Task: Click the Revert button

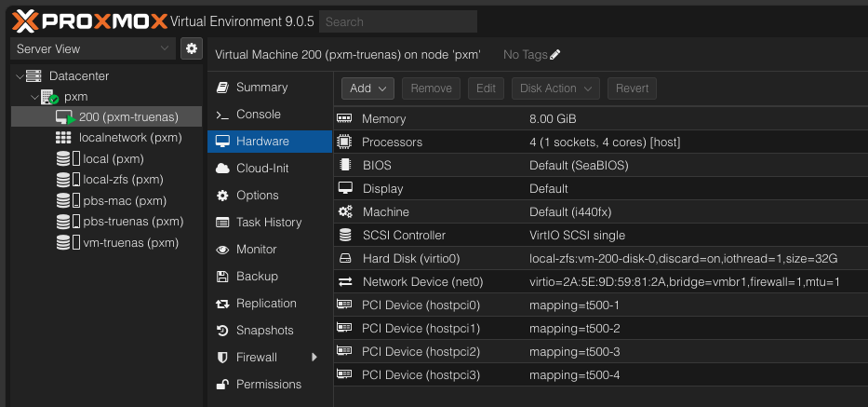Action: coord(633,88)
